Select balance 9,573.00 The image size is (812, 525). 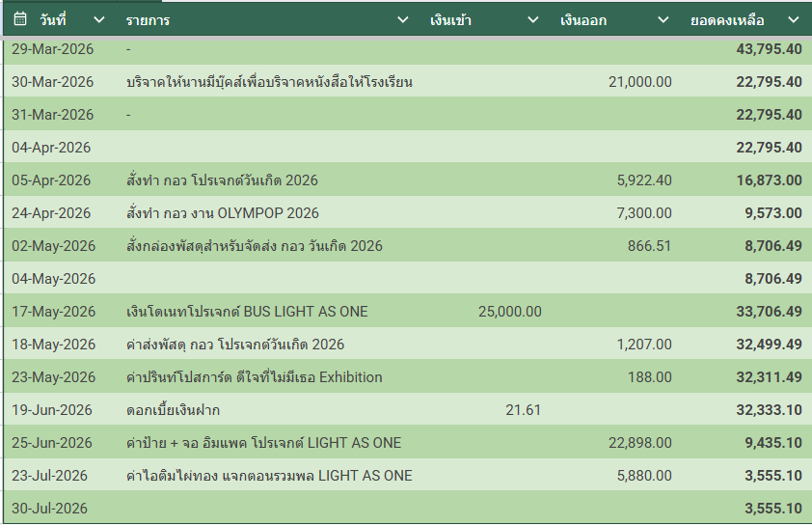[x=773, y=213]
